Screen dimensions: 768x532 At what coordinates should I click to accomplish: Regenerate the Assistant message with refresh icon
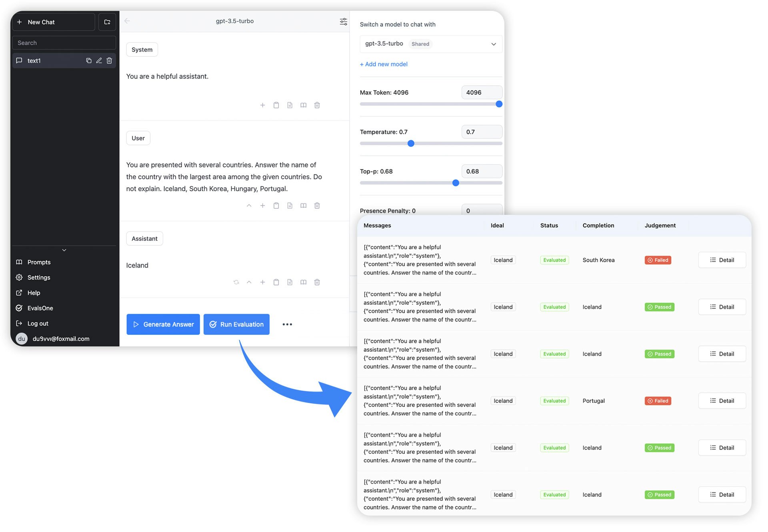[x=236, y=282]
